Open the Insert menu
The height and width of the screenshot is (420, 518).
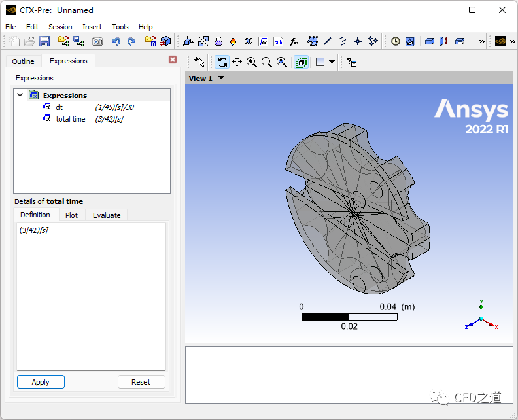pyautogui.click(x=92, y=27)
